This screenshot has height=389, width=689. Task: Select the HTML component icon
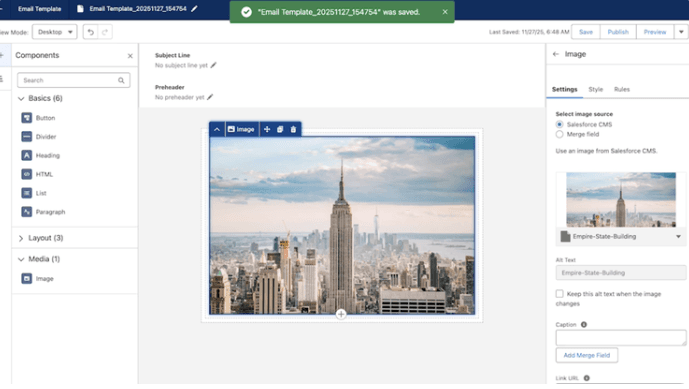click(x=26, y=174)
